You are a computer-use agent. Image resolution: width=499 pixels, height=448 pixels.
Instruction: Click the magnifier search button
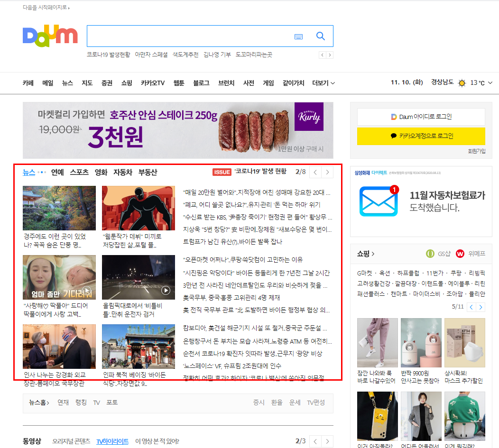(x=321, y=36)
